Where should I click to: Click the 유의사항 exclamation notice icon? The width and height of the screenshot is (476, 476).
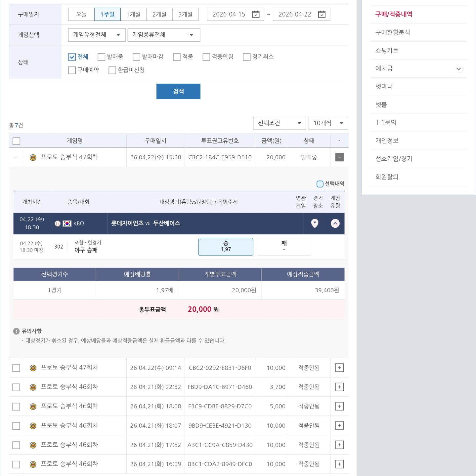[16, 331]
